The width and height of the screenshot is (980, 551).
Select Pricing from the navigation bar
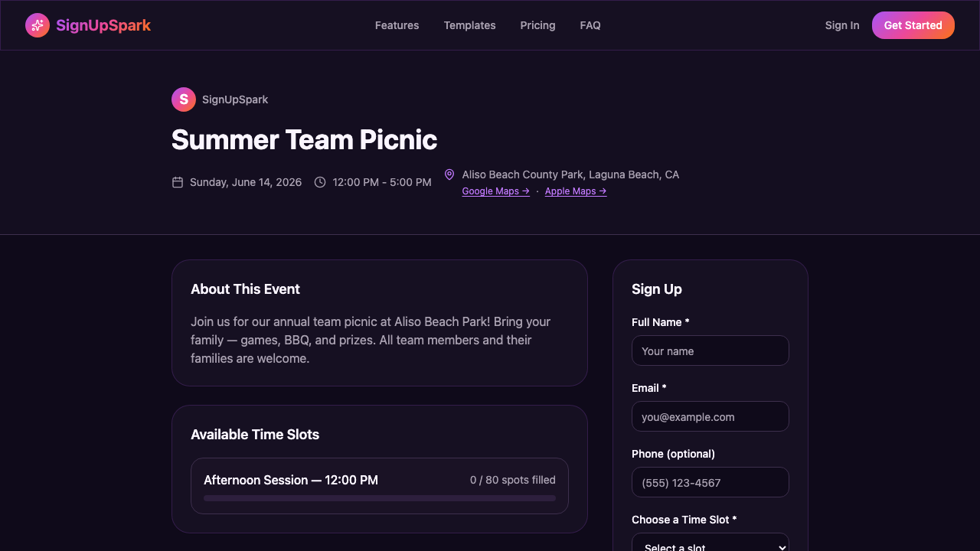click(x=537, y=25)
